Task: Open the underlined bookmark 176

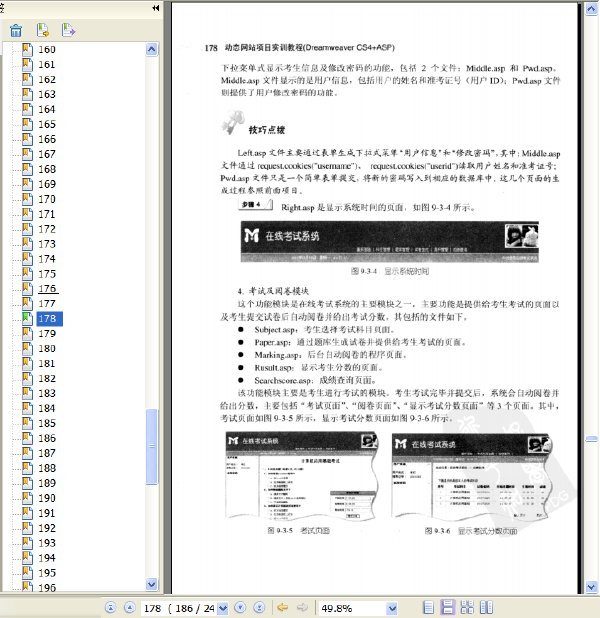Action: click(48, 289)
